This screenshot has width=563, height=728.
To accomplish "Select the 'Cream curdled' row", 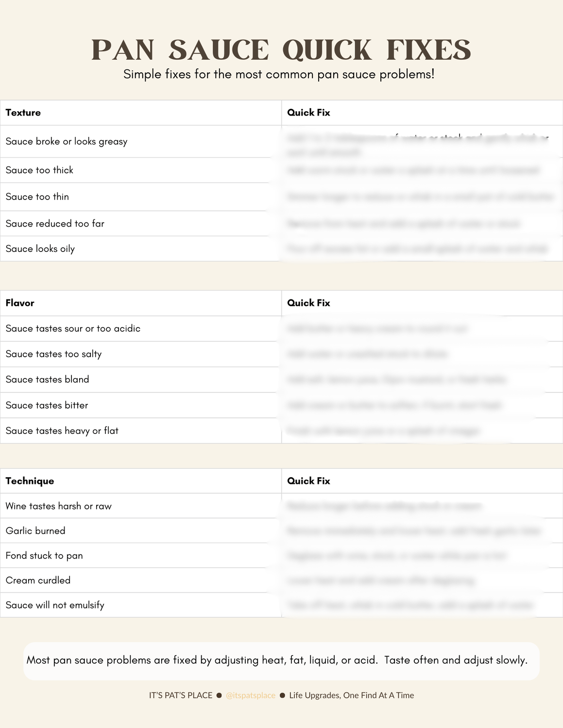I will click(38, 580).
